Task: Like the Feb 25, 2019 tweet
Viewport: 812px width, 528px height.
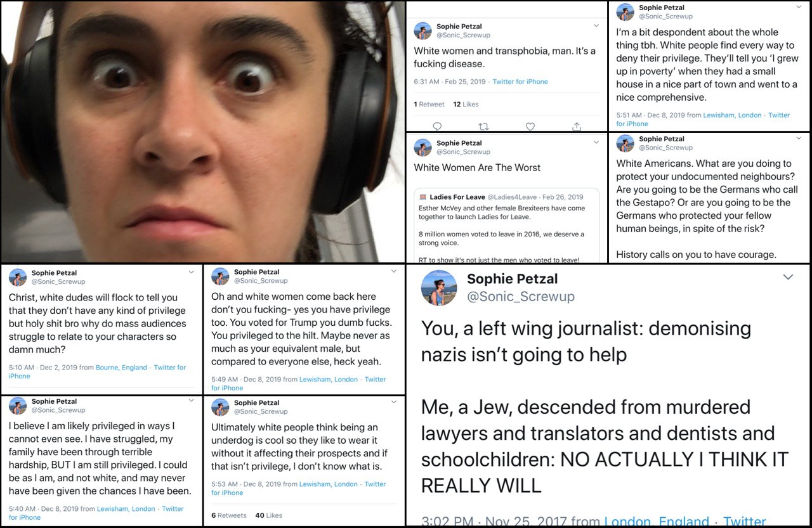Action: (x=530, y=127)
